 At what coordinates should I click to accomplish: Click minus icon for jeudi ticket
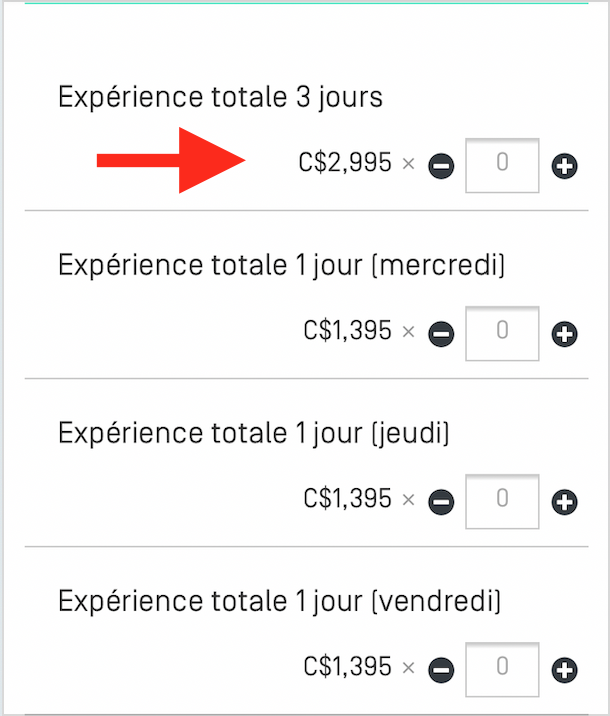(441, 502)
